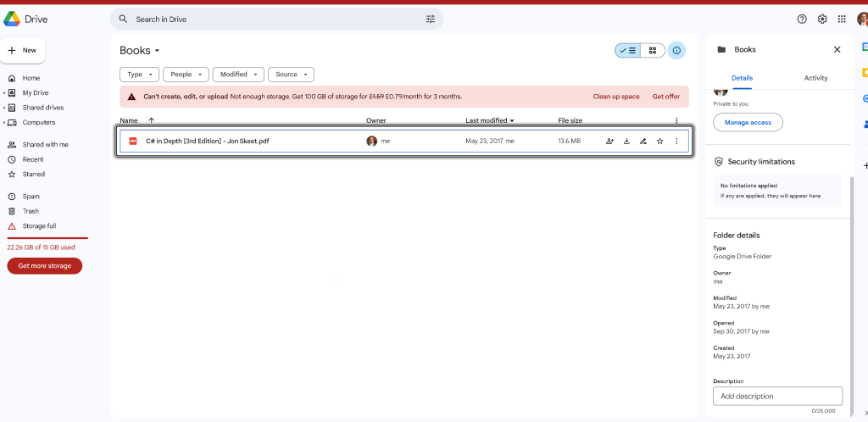
Task: Expand the Shared drives tree
Action: click(x=4, y=108)
